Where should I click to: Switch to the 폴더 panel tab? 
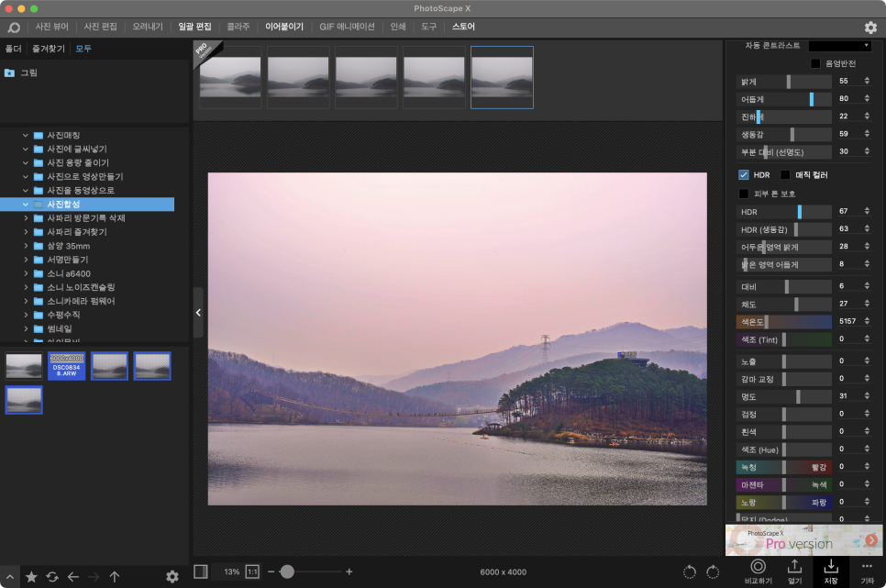click(13, 50)
